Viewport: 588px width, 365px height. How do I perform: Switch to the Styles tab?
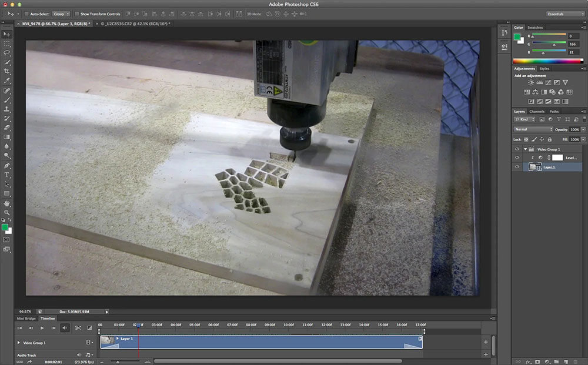pos(544,69)
